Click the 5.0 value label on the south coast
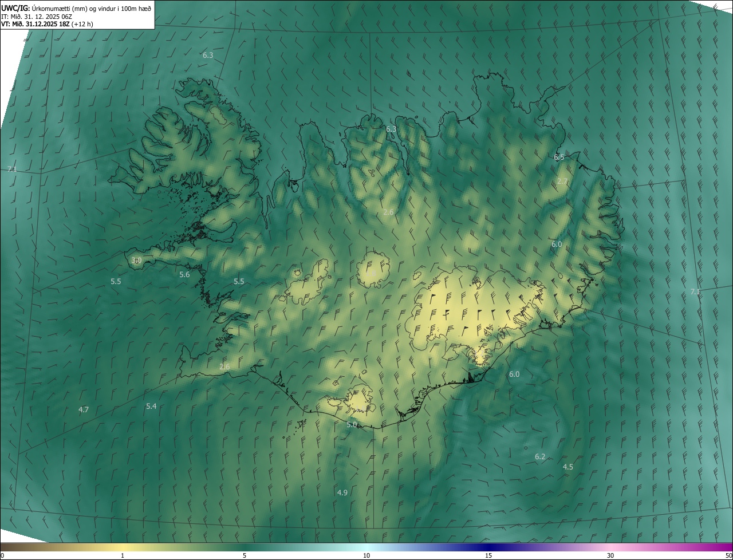The height and width of the screenshot is (560, 733). pos(352,424)
